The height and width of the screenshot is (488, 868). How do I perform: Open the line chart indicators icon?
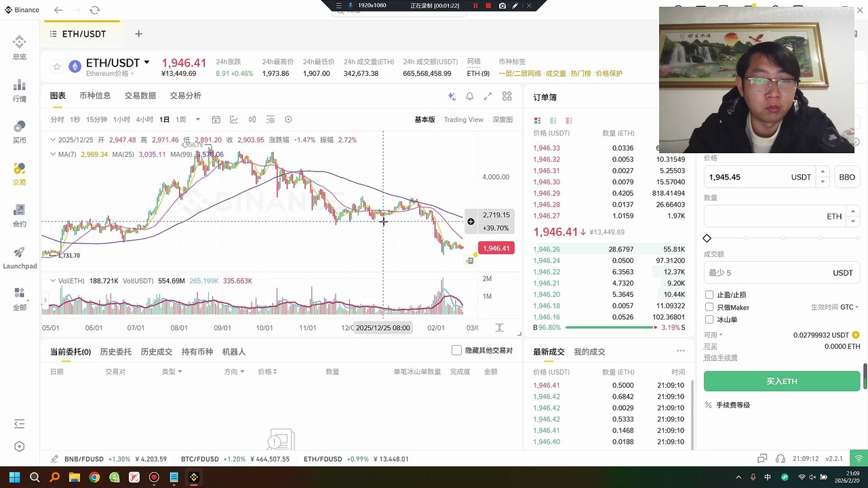click(234, 119)
